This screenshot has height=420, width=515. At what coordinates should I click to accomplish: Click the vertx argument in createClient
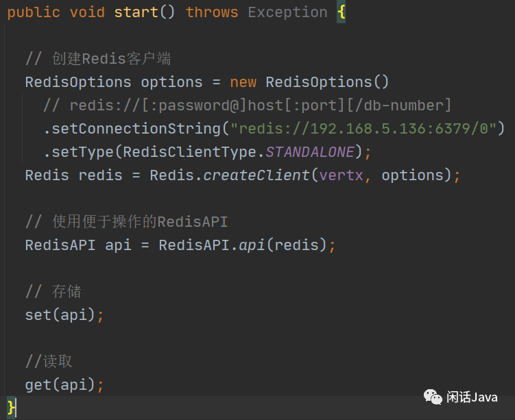tap(341, 175)
